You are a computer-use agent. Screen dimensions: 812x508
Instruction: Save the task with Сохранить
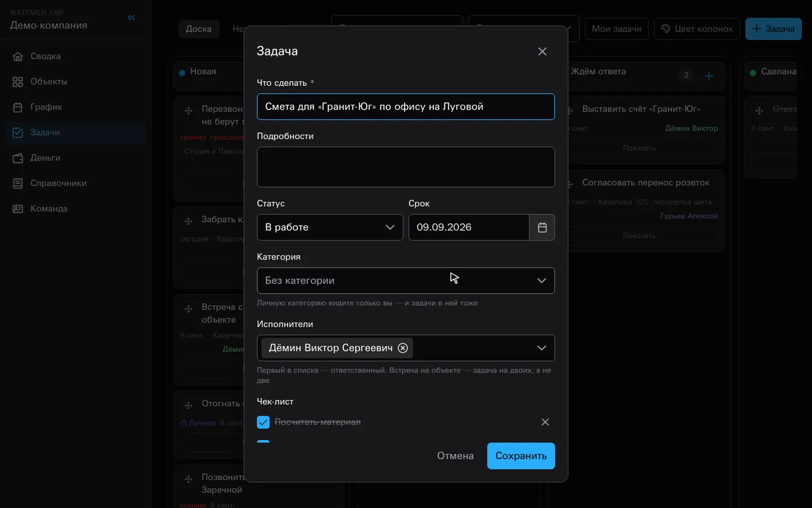(x=521, y=456)
